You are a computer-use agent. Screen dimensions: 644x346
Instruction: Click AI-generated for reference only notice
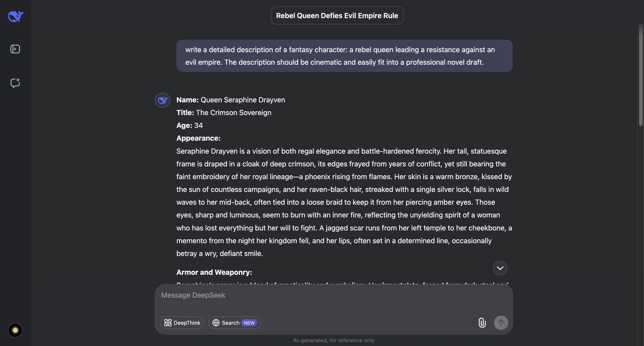pyautogui.click(x=333, y=340)
